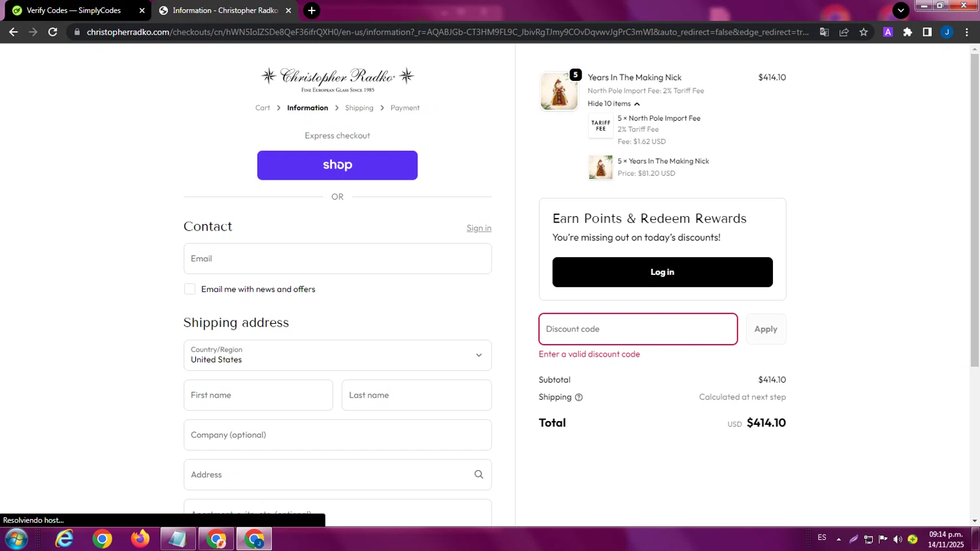This screenshot has width=980, height=551.
Task: Open the Windows Start button
Action: coord(16,539)
